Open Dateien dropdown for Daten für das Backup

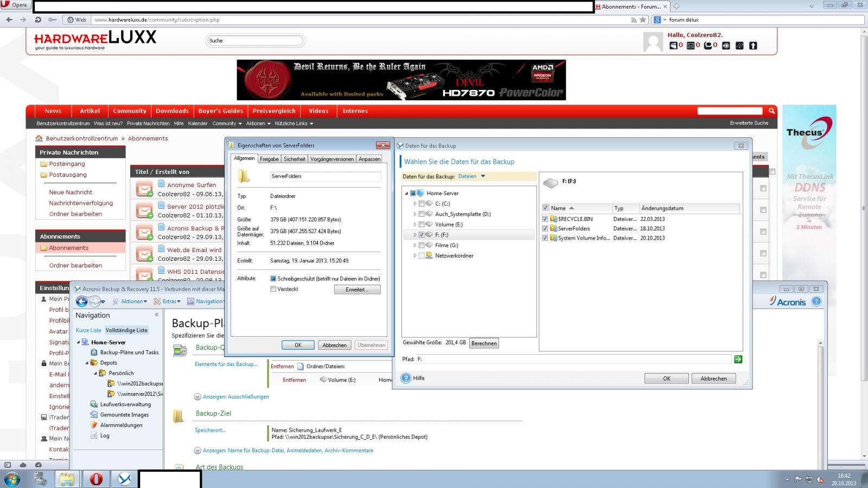click(471, 176)
